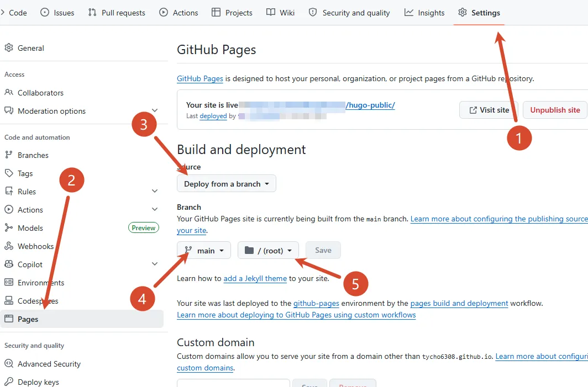The width and height of the screenshot is (588, 387).
Task: Click the Tags icon in sidebar
Action: 9,173
